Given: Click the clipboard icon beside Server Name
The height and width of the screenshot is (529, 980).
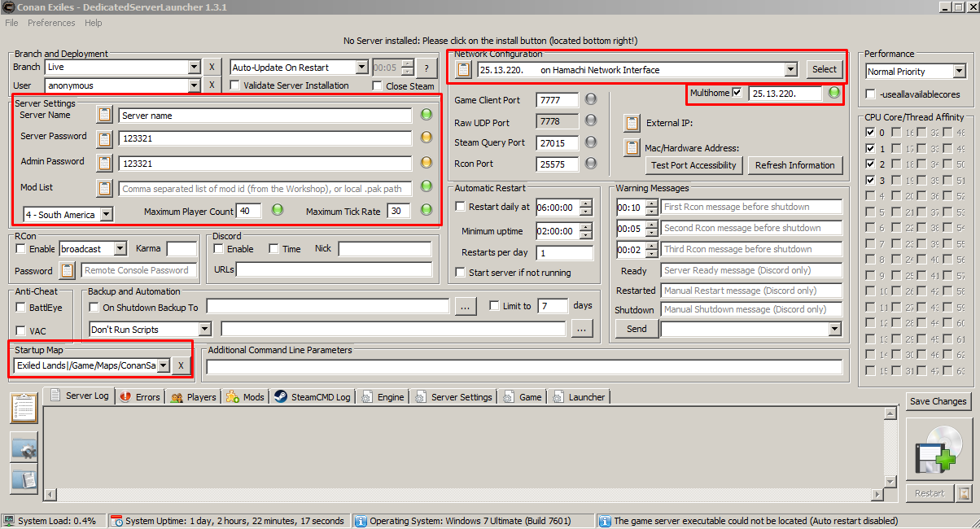Looking at the screenshot, I should click(x=104, y=115).
